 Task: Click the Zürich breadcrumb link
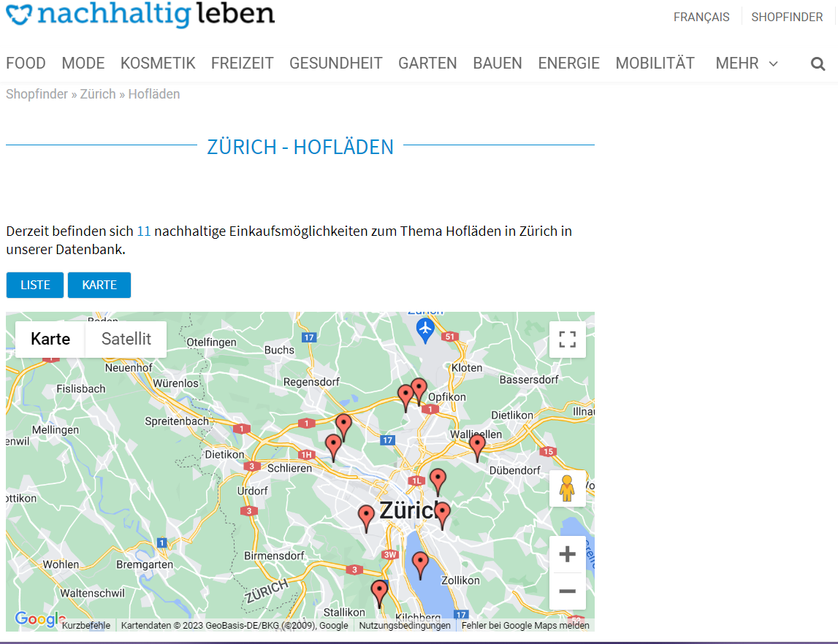pos(98,94)
